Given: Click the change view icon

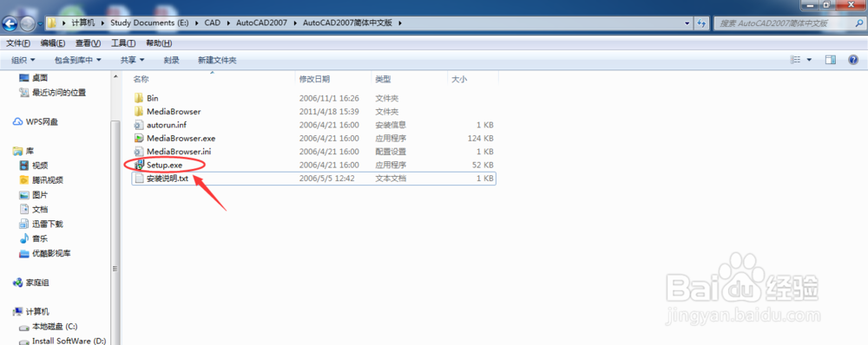Looking at the screenshot, I should (795, 60).
